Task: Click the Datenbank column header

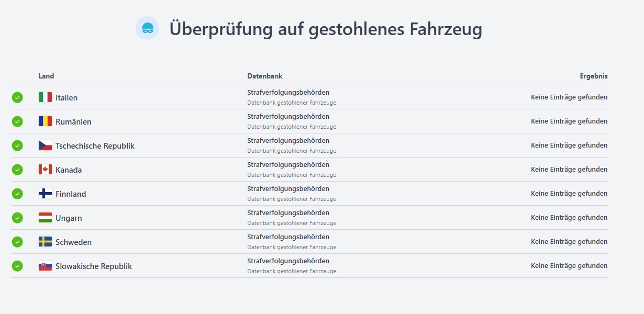Action: point(264,76)
